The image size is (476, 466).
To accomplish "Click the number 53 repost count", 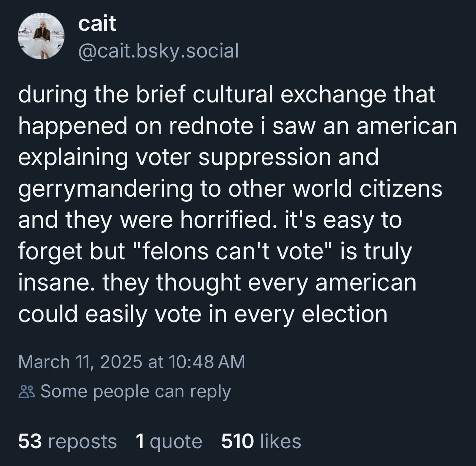I will point(30,442).
